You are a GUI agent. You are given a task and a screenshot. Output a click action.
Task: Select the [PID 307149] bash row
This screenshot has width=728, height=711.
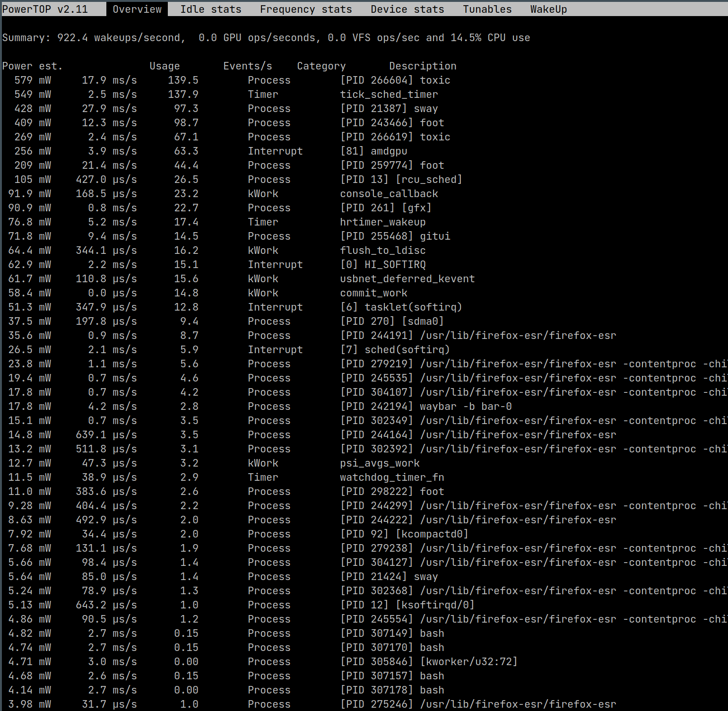364,633
